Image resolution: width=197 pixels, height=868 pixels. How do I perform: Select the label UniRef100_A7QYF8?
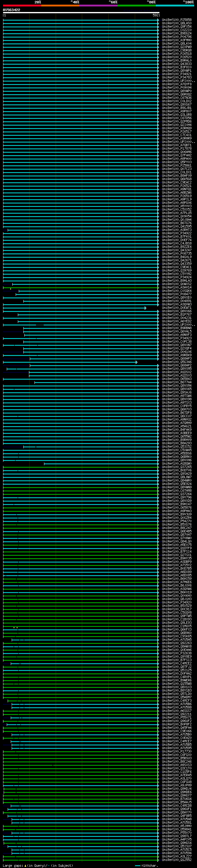point(176,84)
